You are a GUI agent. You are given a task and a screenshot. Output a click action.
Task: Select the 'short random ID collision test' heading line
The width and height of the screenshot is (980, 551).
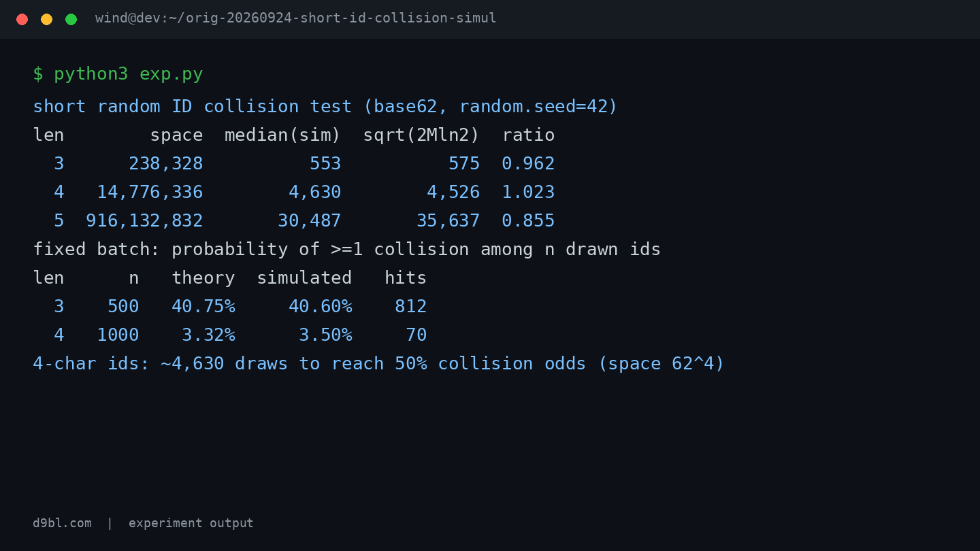(325, 107)
